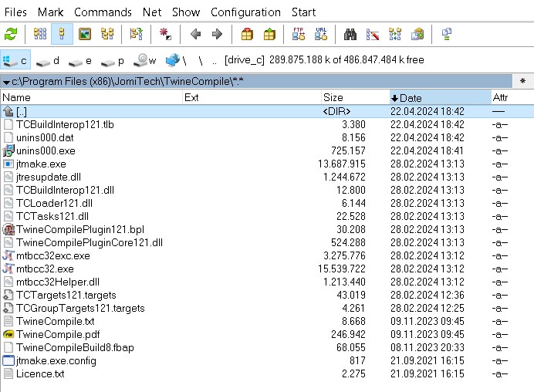Go back with the left arrow icon
The width and height of the screenshot is (534, 392).
coord(196,34)
